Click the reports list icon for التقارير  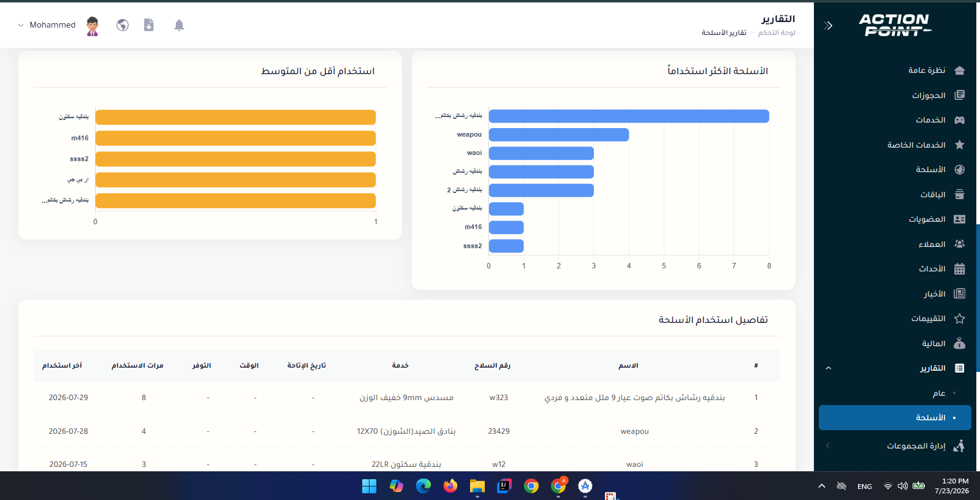pyautogui.click(x=960, y=368)
